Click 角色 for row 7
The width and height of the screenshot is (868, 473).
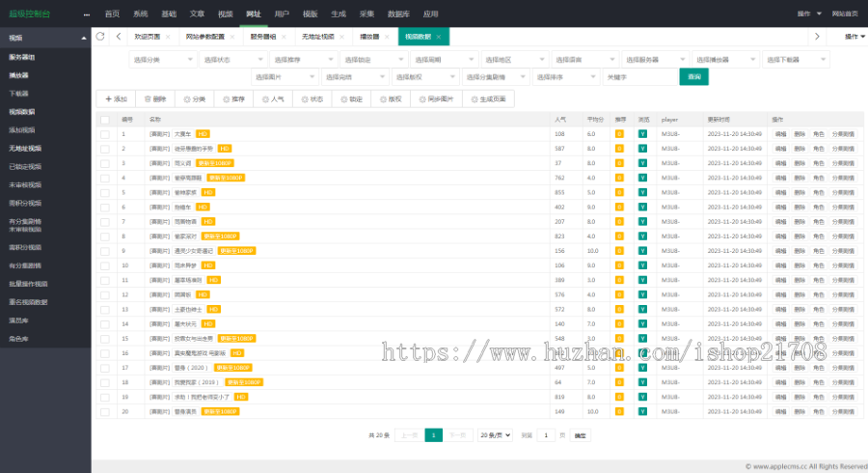(x=819, y=222)
